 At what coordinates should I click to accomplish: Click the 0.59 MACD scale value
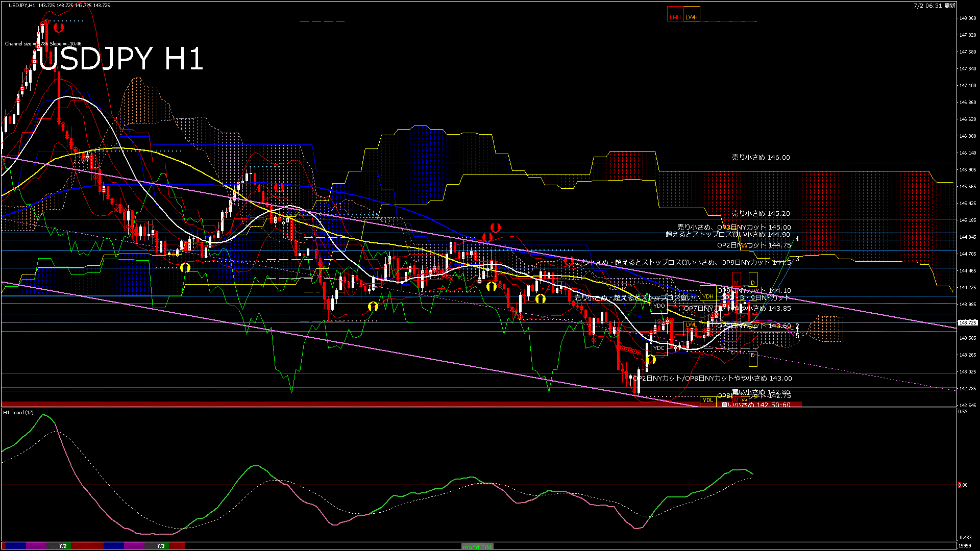pyautogui.click(x=963, y=412)
